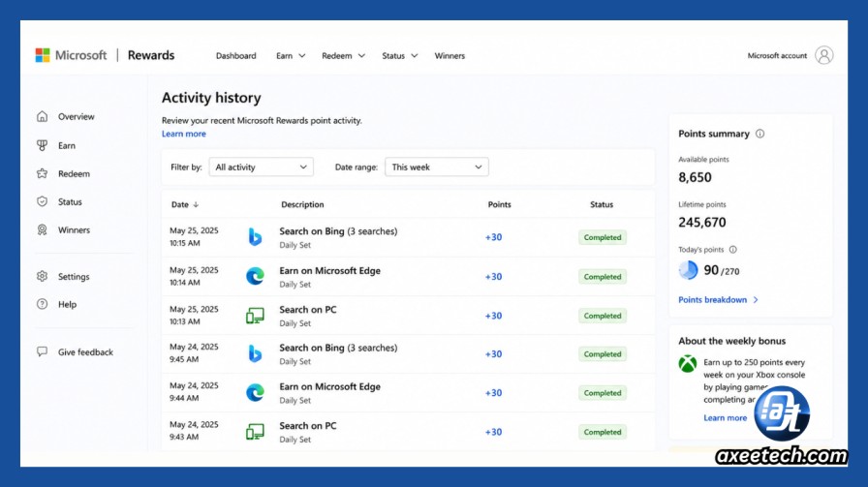Click Learn more under Activity history
The width and height of the screenshot is (868, 487).
pyautogui.click(x=184, y=134)
